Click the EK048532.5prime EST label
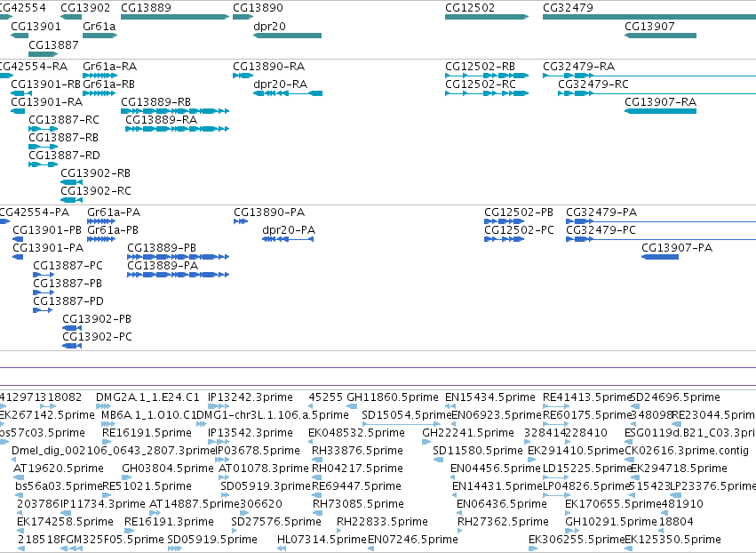 [356, 432]
